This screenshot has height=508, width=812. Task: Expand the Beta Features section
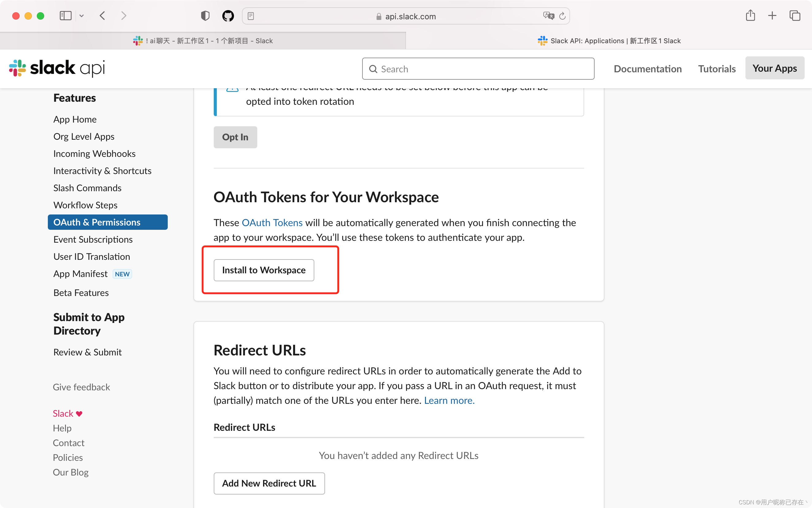pos(80,293)
